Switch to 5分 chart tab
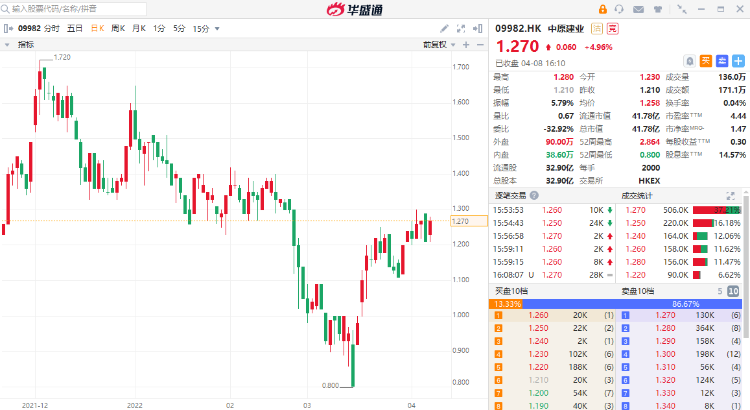This screenshot has height=410, width=750. click(179, 29)
